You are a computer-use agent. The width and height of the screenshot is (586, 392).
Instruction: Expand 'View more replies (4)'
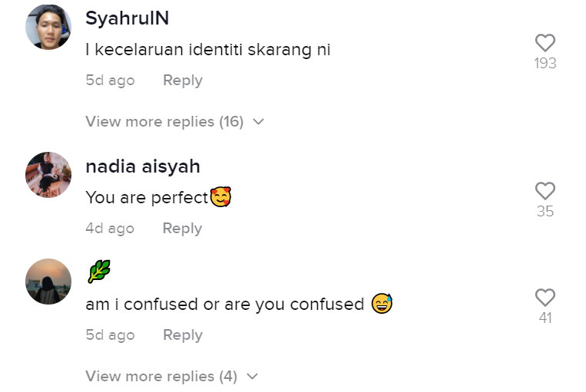161,376
